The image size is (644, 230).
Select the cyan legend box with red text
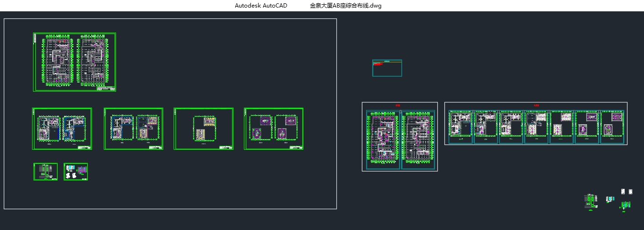click(x=387, y=68)
